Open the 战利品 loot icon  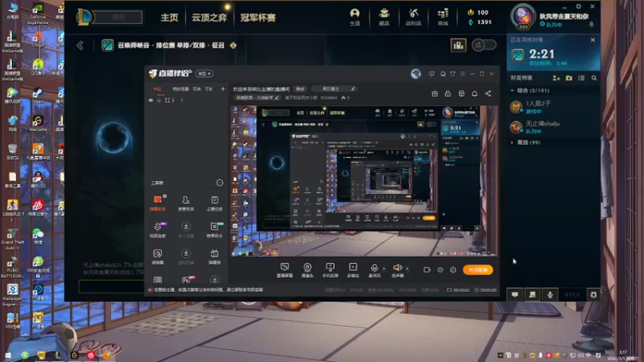[413, 17]
